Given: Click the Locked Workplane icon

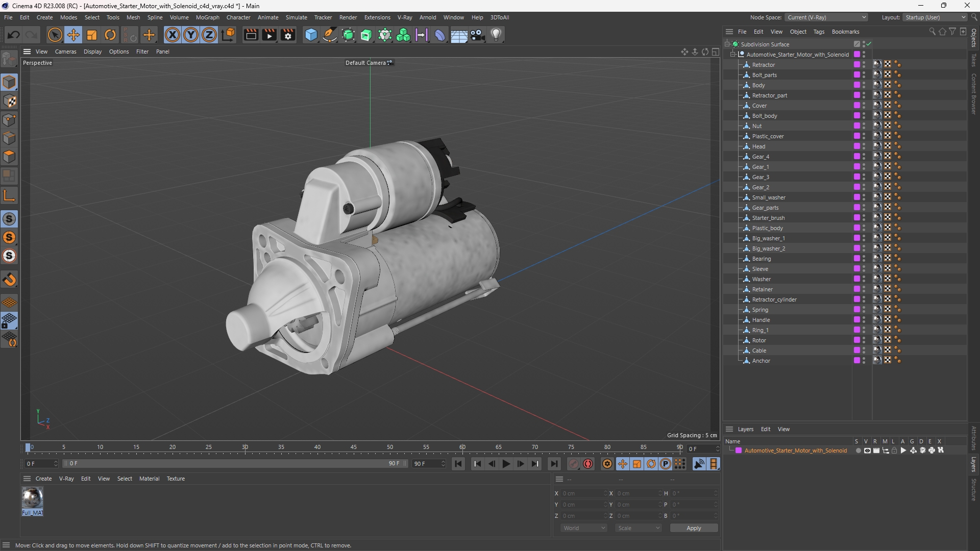Looking at the screenshot, I should click(9, 321).
